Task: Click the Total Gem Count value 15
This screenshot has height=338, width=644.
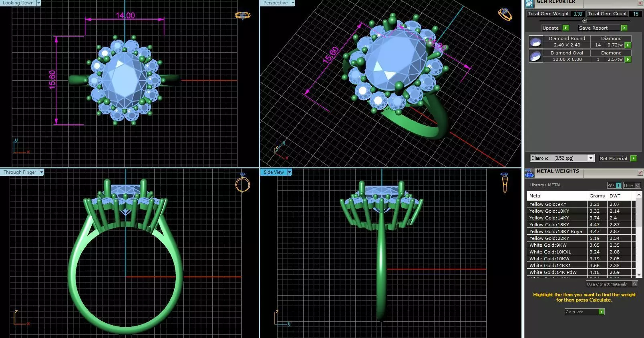Action: pos(636,14)
